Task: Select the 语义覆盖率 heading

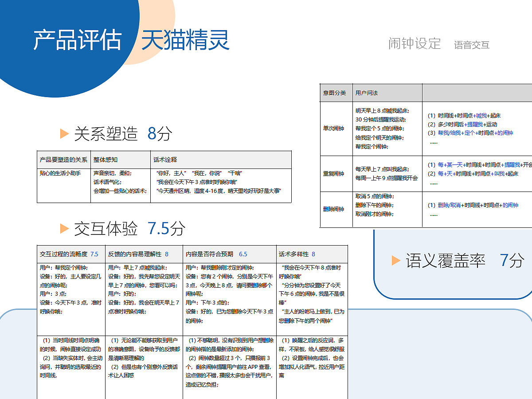Action: click(446, 261)
